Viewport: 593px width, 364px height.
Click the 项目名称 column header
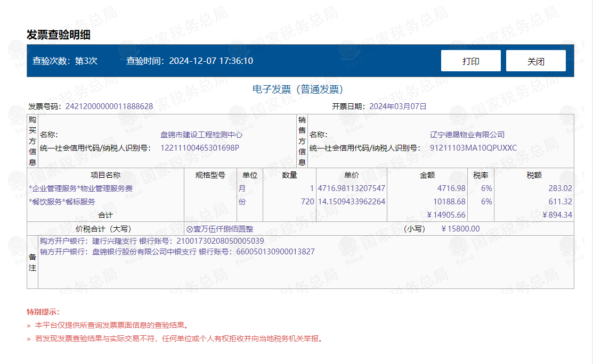tap(105, 175)
